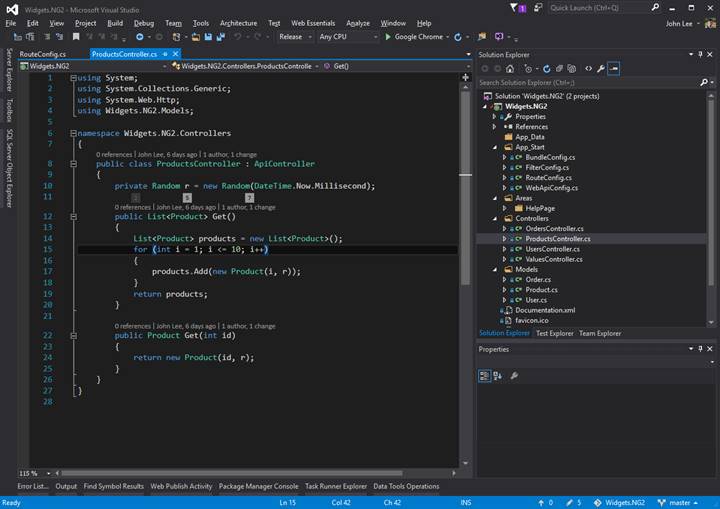The image size is (720, 509).
Task: Open the Error List tab
Action: (x=33, y=486)
